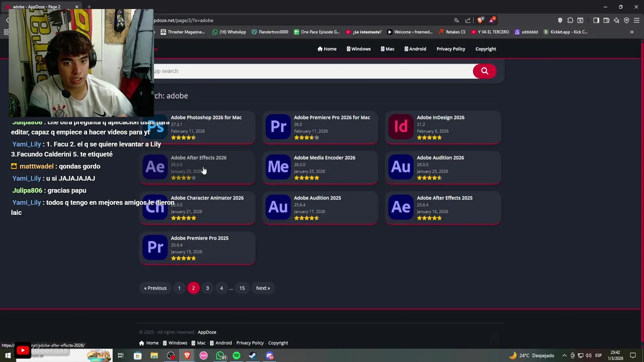This screenshot has width=644, height=362.
Task: Click the Media Encoder 2026 Me icon
Action: click(278, 167)
